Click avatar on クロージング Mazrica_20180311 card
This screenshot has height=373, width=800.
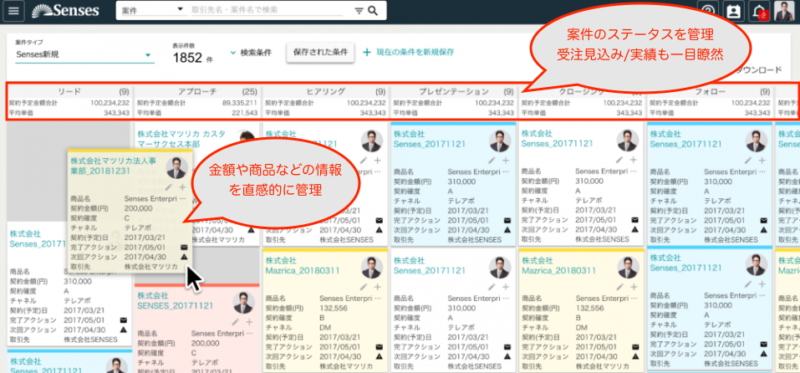tap(628, 267)
